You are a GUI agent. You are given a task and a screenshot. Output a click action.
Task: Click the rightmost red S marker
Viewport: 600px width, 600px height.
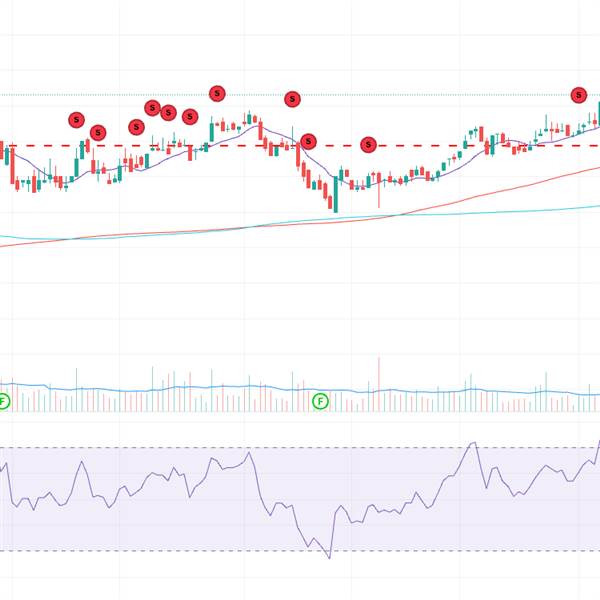[x=579, y=95]
